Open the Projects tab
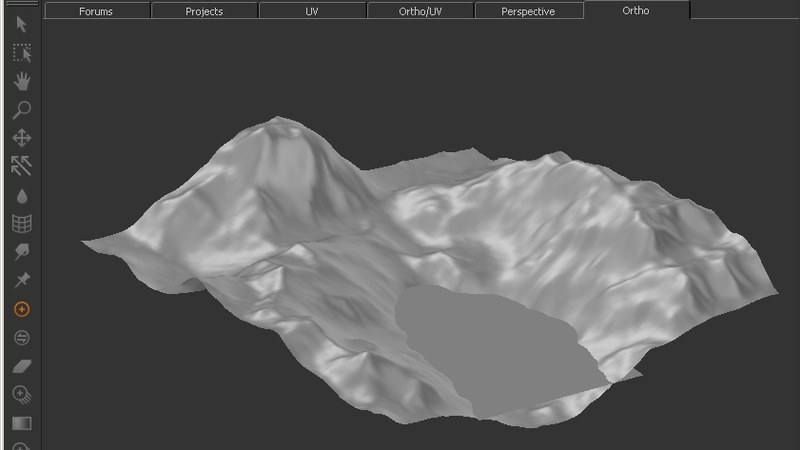This screenshot has height=450, width=800. click(204, 11)
